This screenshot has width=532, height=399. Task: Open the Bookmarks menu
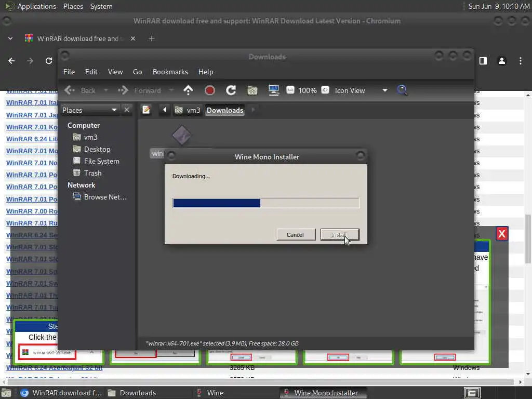pos(170,72)
